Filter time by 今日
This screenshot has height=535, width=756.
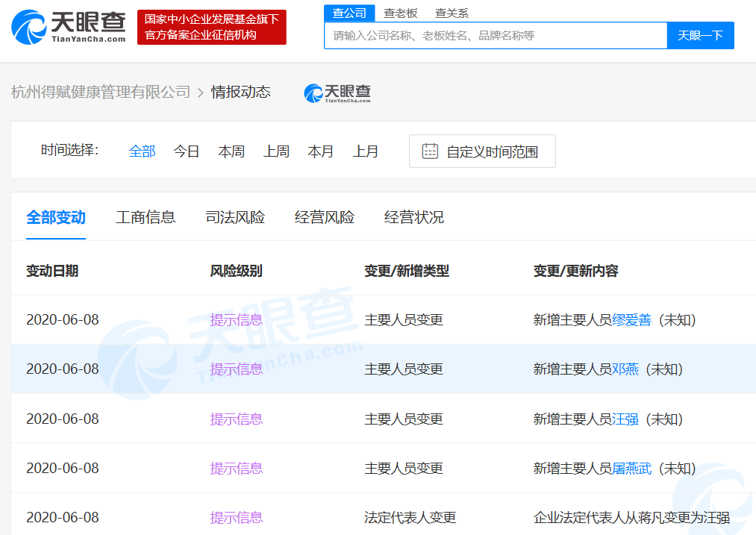coord(187,151)
